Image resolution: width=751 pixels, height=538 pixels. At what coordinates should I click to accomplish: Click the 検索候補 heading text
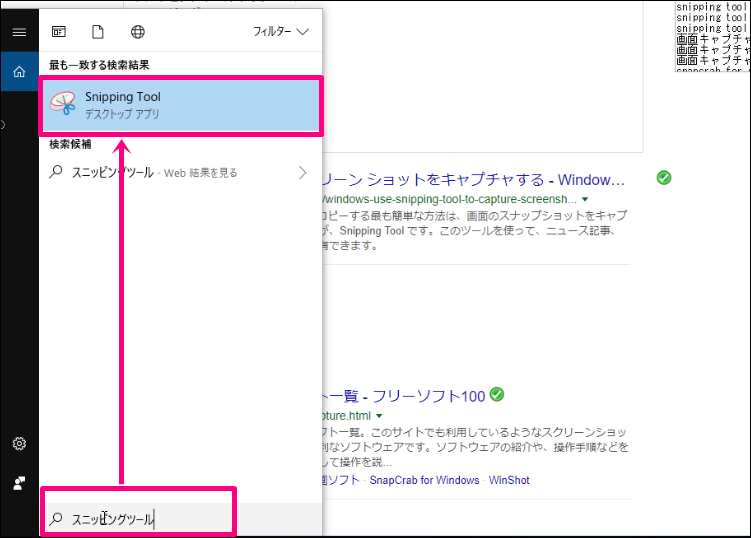pos(70,144)
